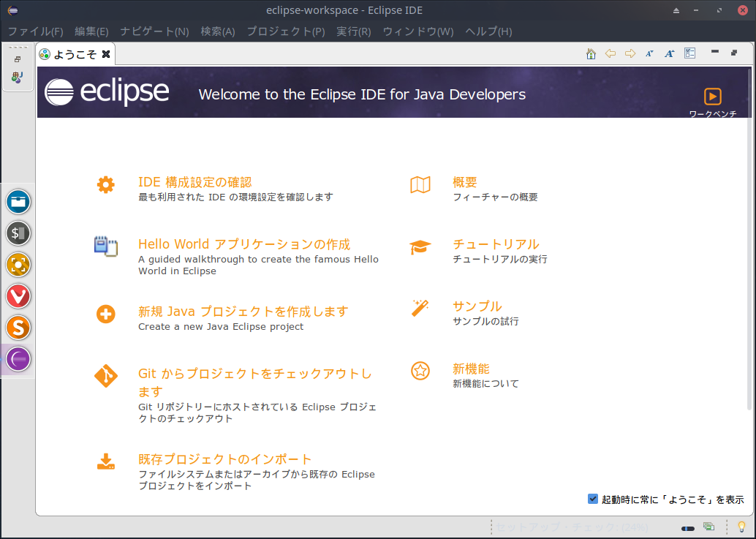Image resolution: width=756 pixels, height=539 pixels.
Task: Click the Eclipse logo in the banner
Action: click(107, 92)
